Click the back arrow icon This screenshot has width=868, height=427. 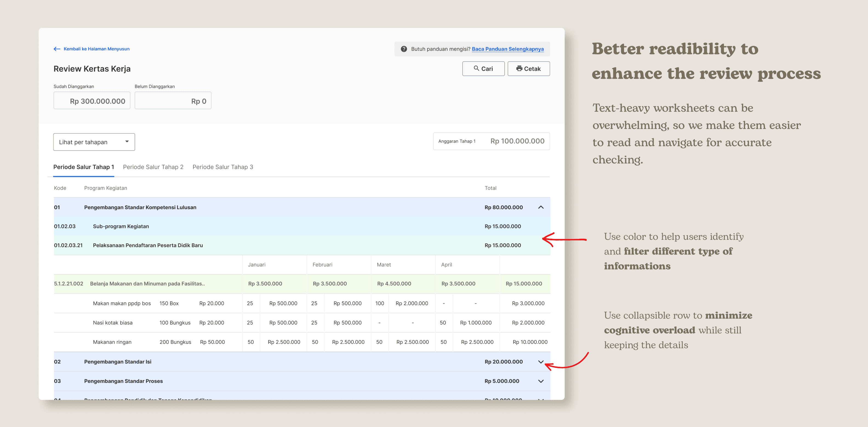57,49
